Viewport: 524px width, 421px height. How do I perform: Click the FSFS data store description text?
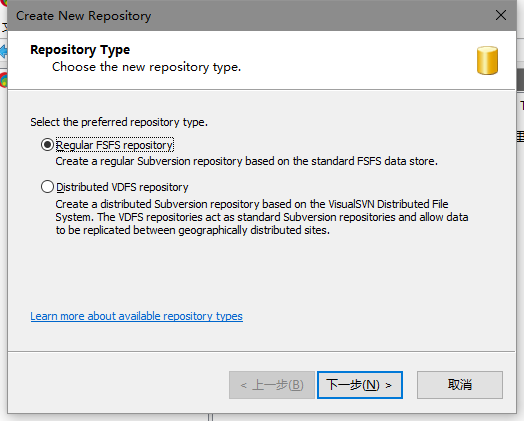[x=246, y=161]
